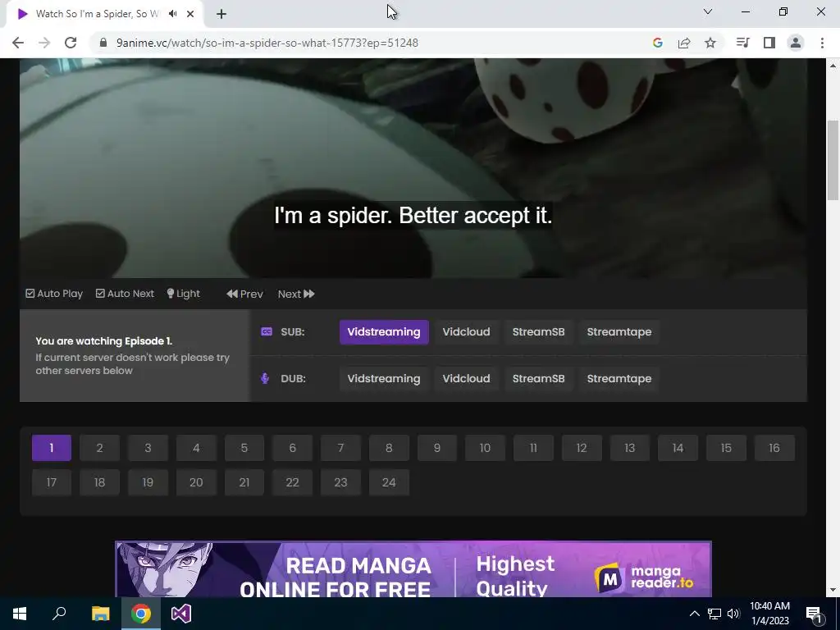
Task: Select episode 8
Action: pos(389,448)
